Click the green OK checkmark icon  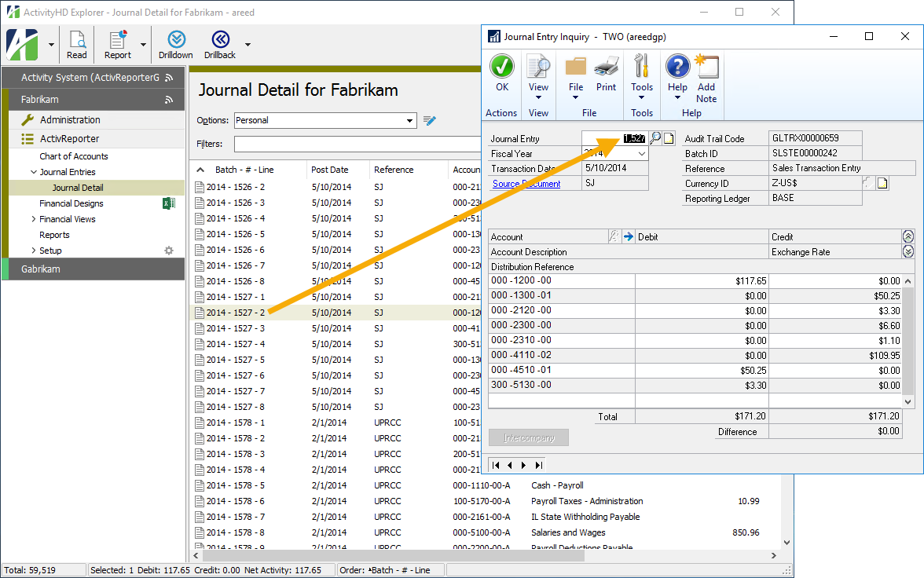[x=501, y=68]
